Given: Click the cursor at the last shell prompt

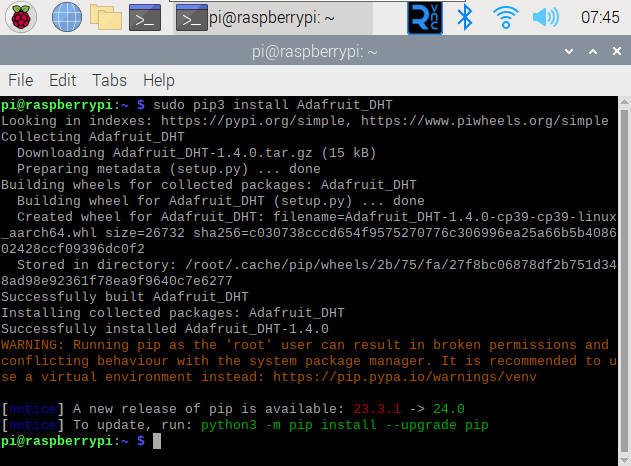Looking at the screenshot, I should pyautogui.click(x=157, y=441).
